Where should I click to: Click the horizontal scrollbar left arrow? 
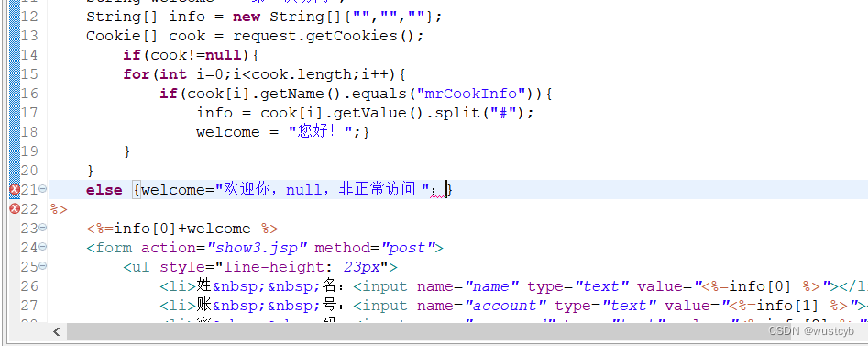pyautogui.click(x=56, y=331)
